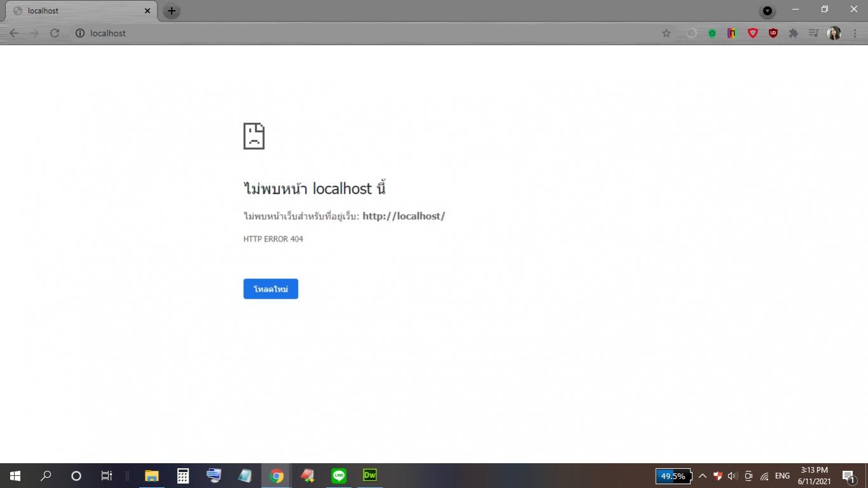The image size is (868, 488).
Task: Open the media controls playlist icon
Action: (813, 33)
